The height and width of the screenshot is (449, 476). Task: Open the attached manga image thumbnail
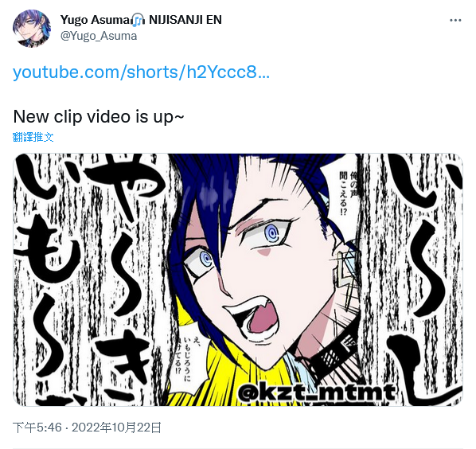pyautogui.click(x=238, y=279)
